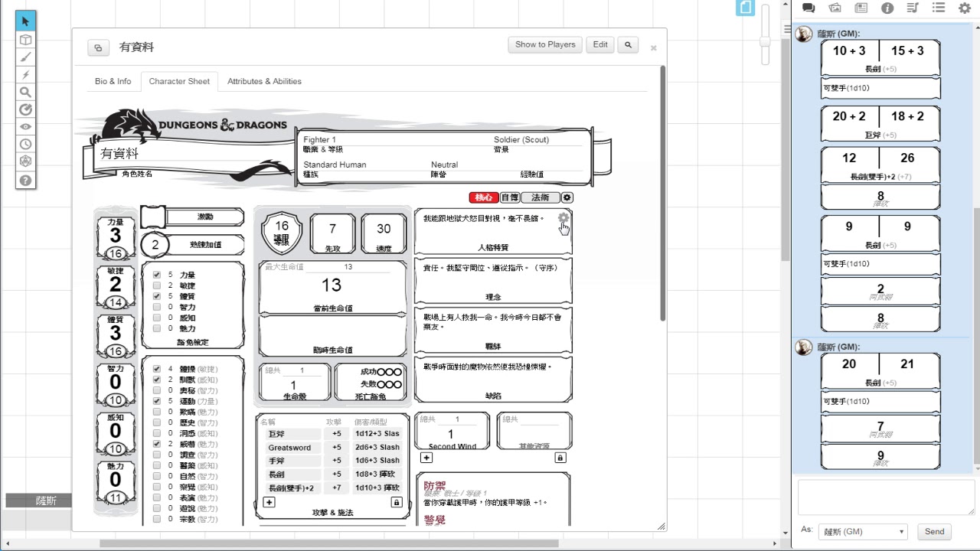
Task: Open the Art Library photos tab
Action: point(835,8)
